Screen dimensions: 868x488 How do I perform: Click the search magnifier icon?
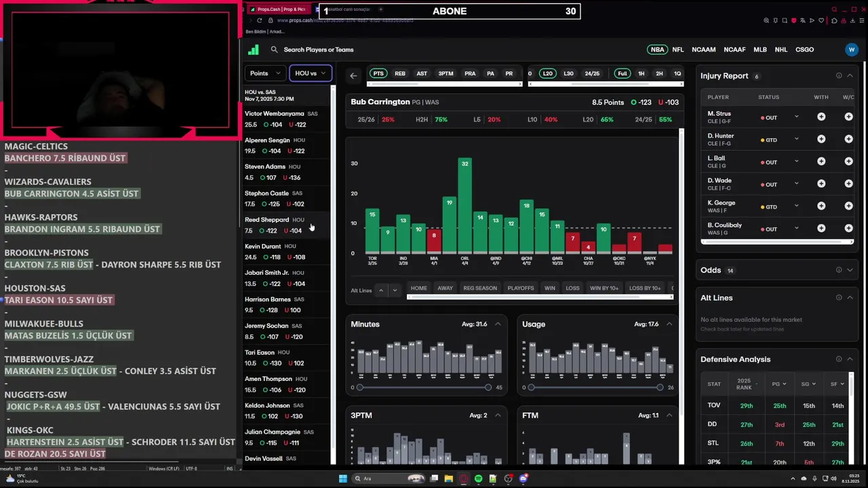[x=274, y=49]
